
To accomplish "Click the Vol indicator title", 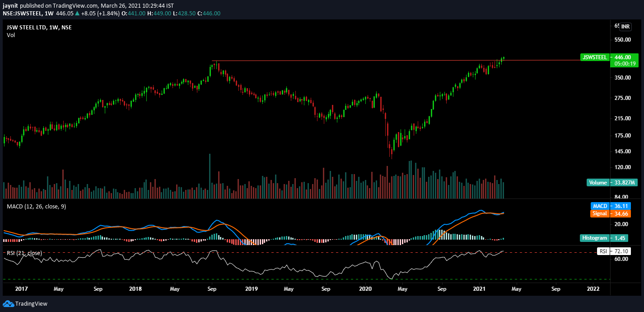I will coord(11,35).
